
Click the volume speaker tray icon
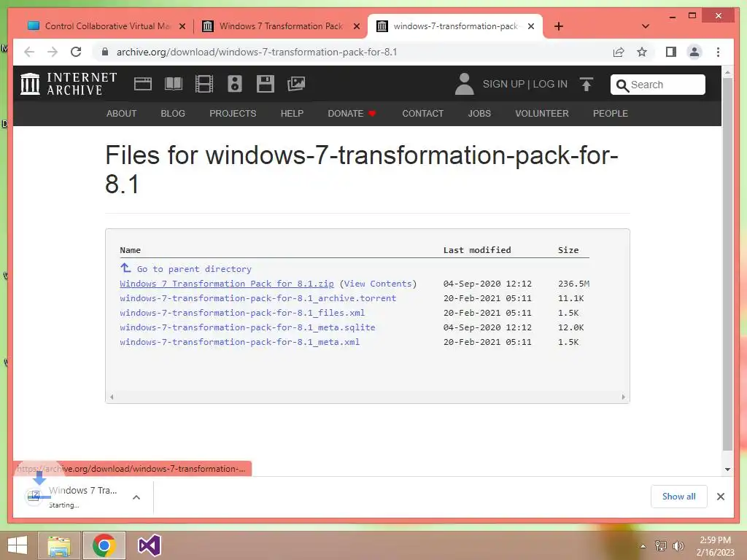tap(678, 545)
